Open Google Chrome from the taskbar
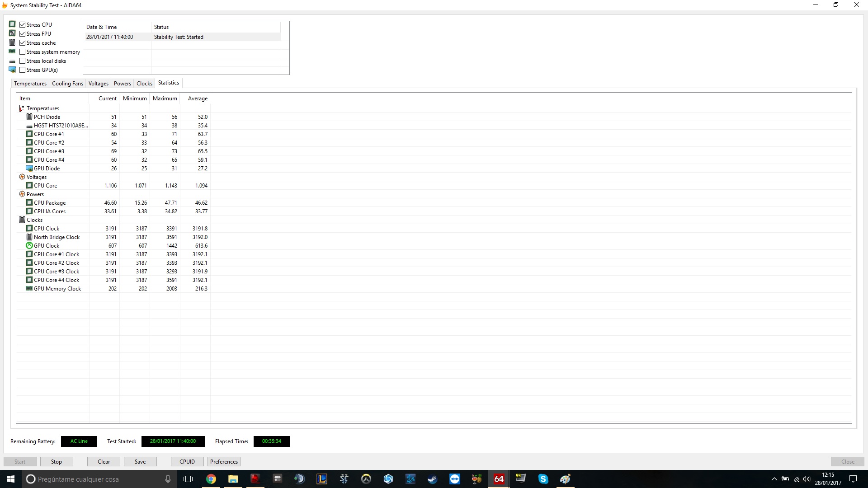 (x=211, y=479)
